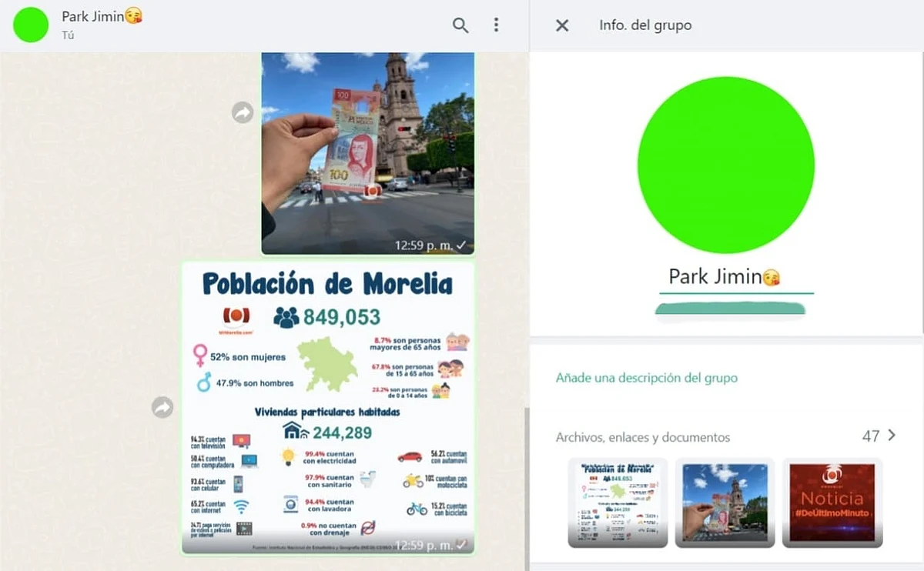Open the banknote thumbnail in media section
This screenshot has width=924, height=571.
tap(725, 503)
